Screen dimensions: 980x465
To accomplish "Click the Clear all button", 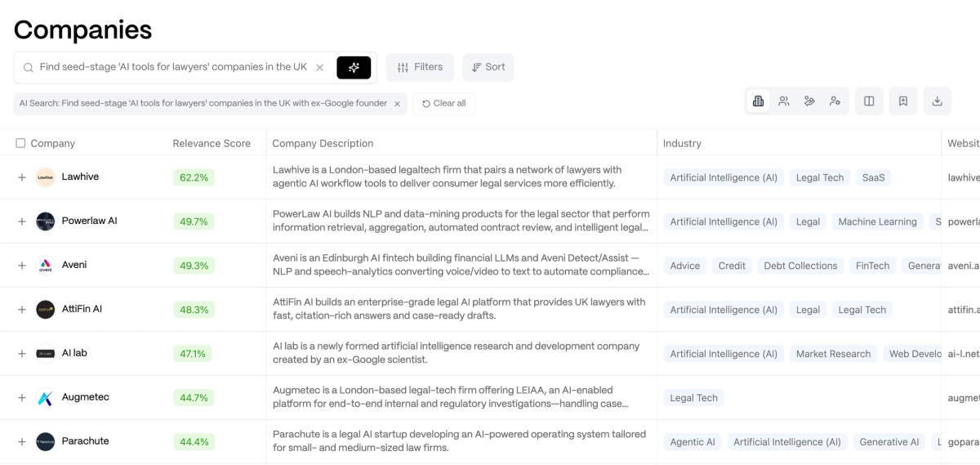I will tap(444, 104).
